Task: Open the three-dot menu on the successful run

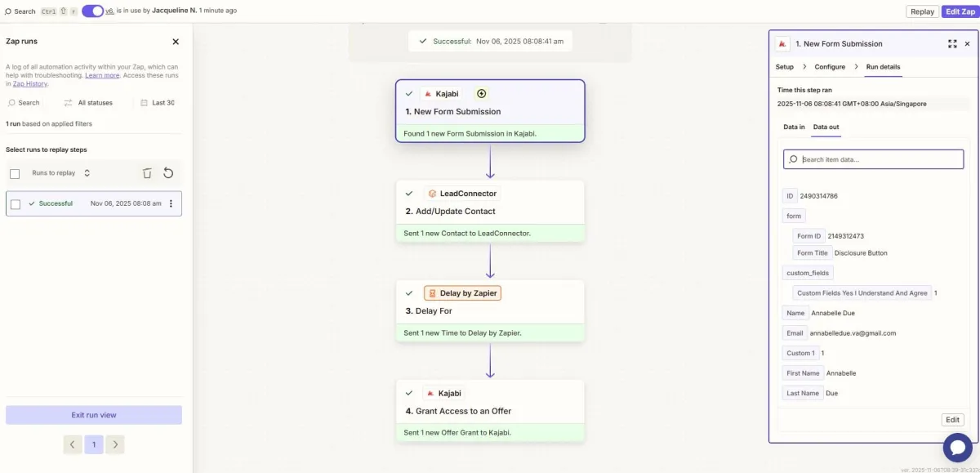Action: pyautogui.click(x=171, y=203)
